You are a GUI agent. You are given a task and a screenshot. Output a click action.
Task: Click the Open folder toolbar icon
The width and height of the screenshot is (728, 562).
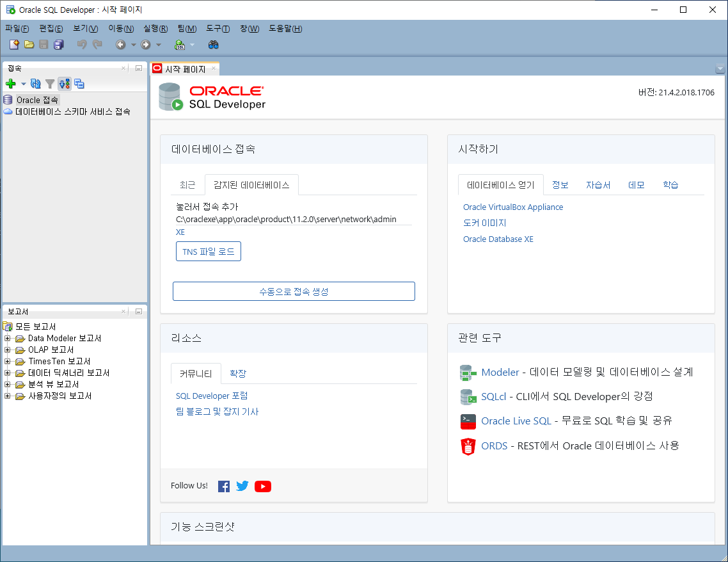point(29,45)
